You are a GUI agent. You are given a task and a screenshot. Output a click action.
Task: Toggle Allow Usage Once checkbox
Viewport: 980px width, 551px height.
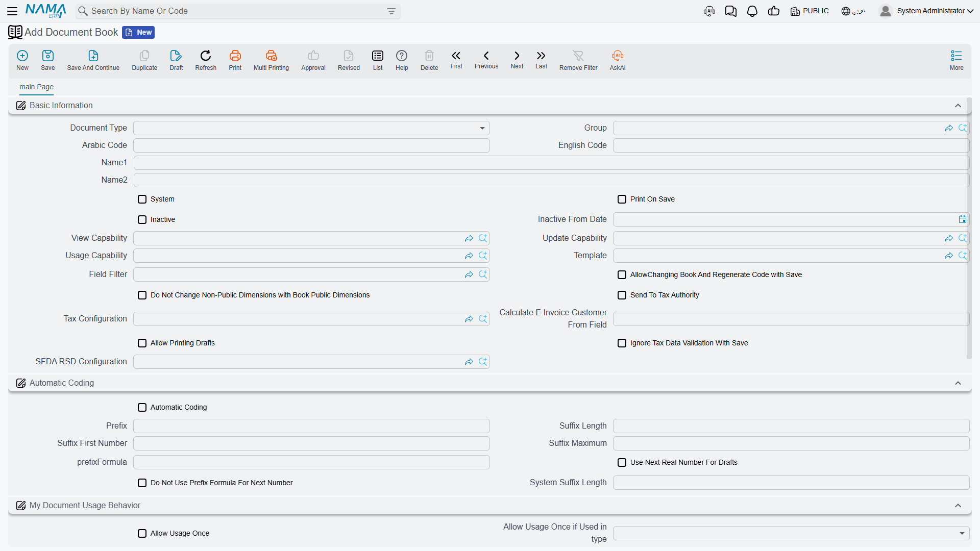(x=142, y=534)
